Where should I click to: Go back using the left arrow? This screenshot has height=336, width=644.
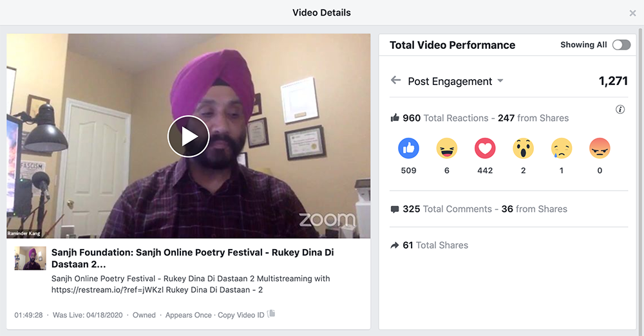[395, 80]
